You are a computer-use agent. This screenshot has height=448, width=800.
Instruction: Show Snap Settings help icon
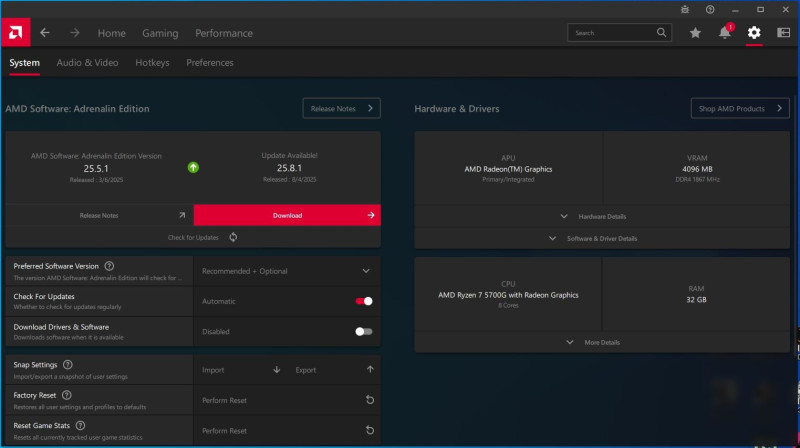[x=67, y=364]
